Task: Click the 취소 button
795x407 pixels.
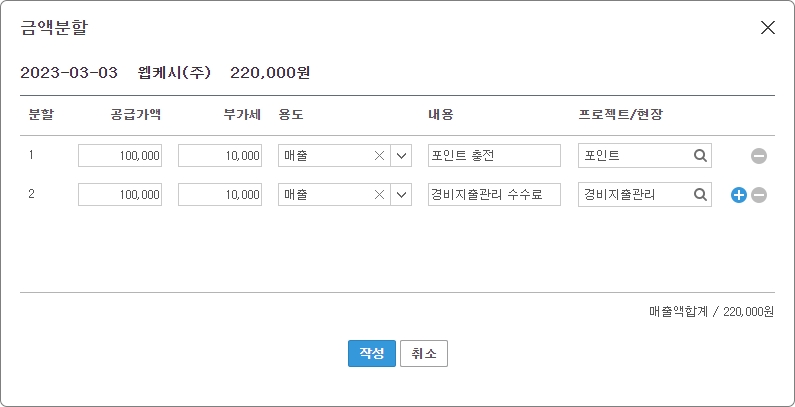Action: (424, 354)
